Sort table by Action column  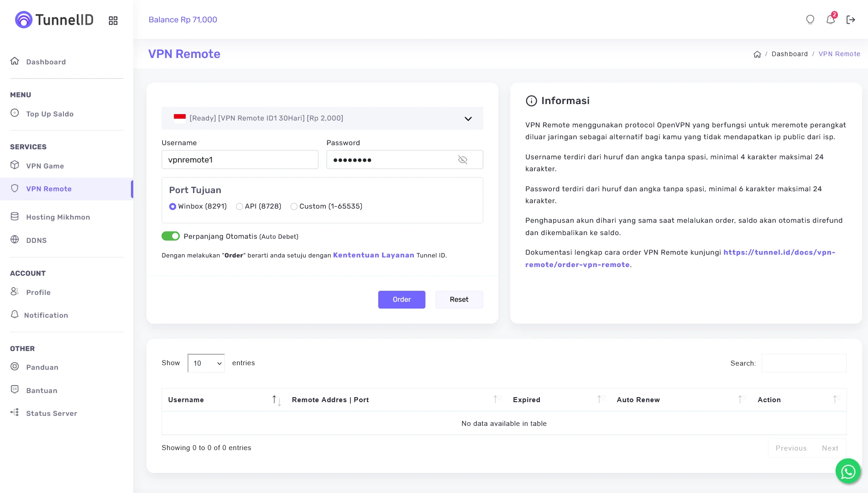(x=799, y=400)
